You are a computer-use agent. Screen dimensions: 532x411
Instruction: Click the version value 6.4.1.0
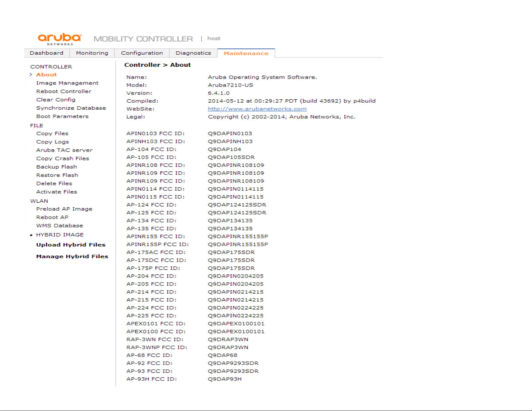pos(219,93)
